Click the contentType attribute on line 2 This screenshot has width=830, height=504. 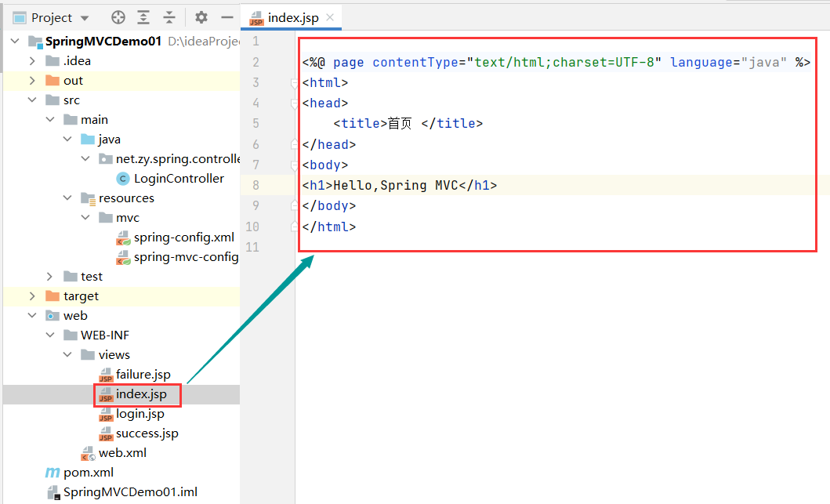tap(415, 63)
